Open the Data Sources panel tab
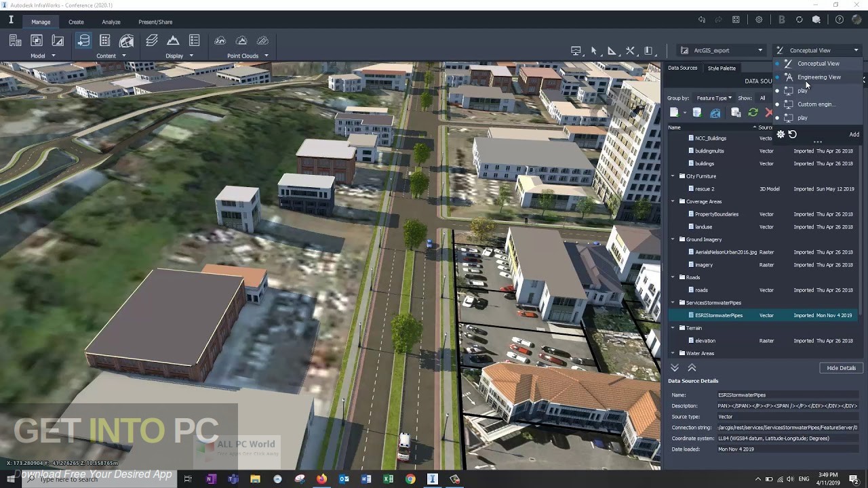 point(682,68)
